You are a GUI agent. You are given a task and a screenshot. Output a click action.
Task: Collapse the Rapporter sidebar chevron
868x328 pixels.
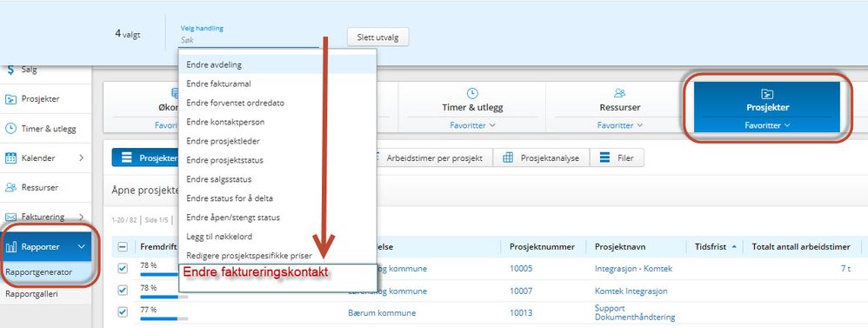[x=82, y=247]
